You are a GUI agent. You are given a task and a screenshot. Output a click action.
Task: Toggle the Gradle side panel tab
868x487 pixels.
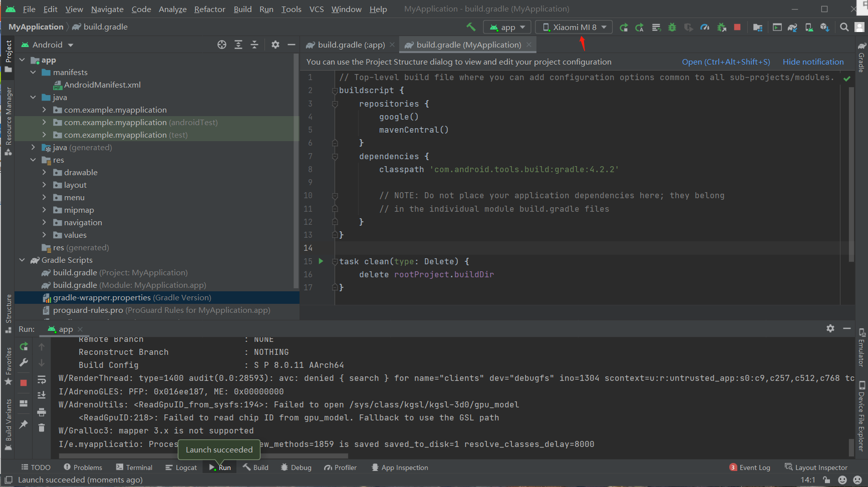pos(861,57)
